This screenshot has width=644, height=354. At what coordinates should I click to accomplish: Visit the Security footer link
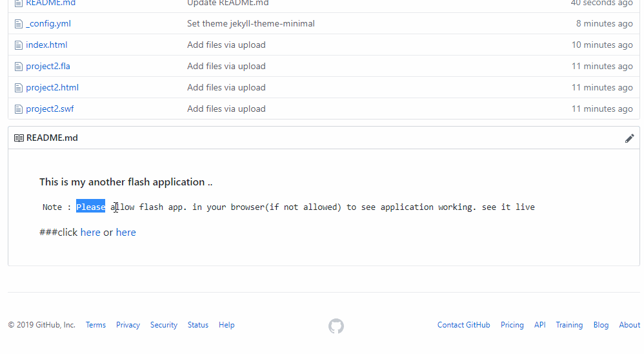(x=163, y=325)
